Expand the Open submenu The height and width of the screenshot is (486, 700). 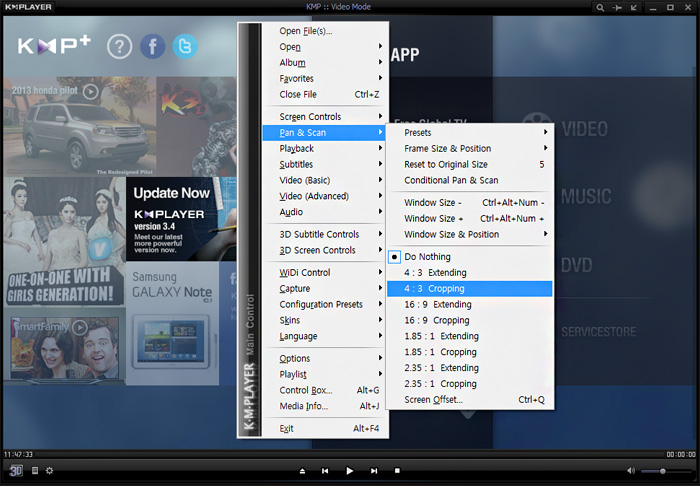click(x=325, y=47)
